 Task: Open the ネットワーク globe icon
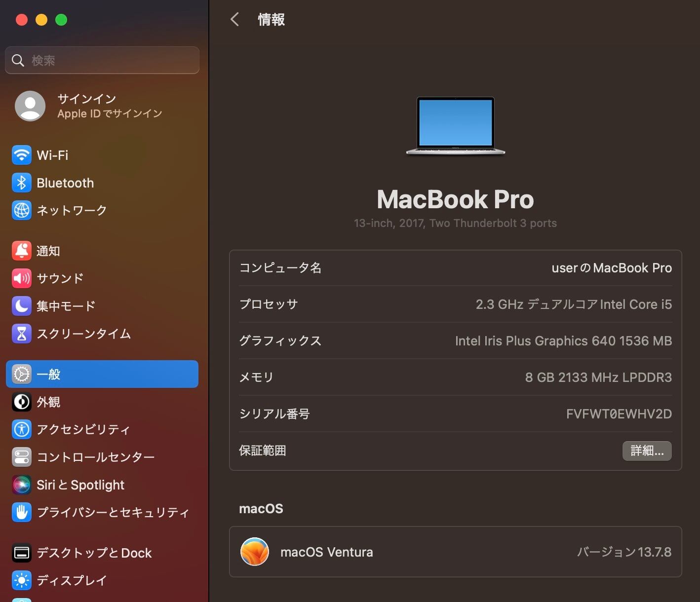pyautogui.click(x=22, y=210)
